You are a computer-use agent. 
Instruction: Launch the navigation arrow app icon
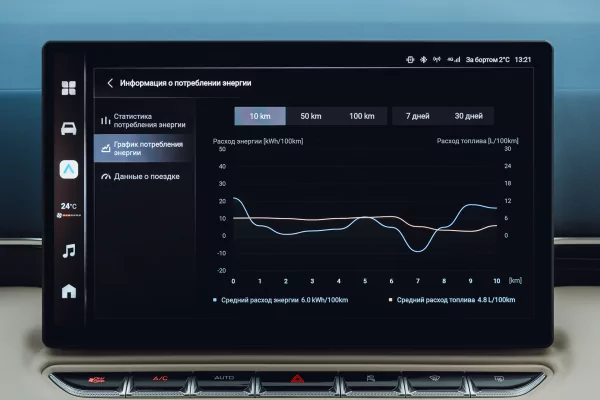69,170
